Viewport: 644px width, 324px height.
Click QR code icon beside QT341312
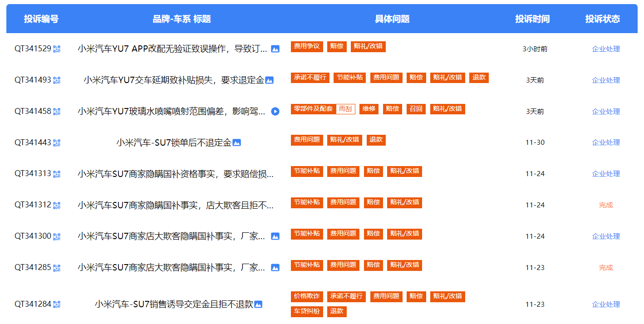point(57,205)
